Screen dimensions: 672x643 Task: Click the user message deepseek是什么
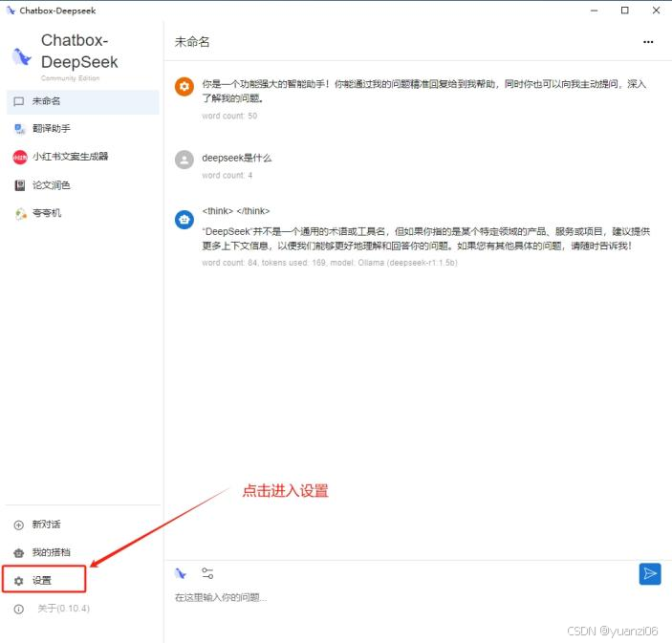coord(236,158)
